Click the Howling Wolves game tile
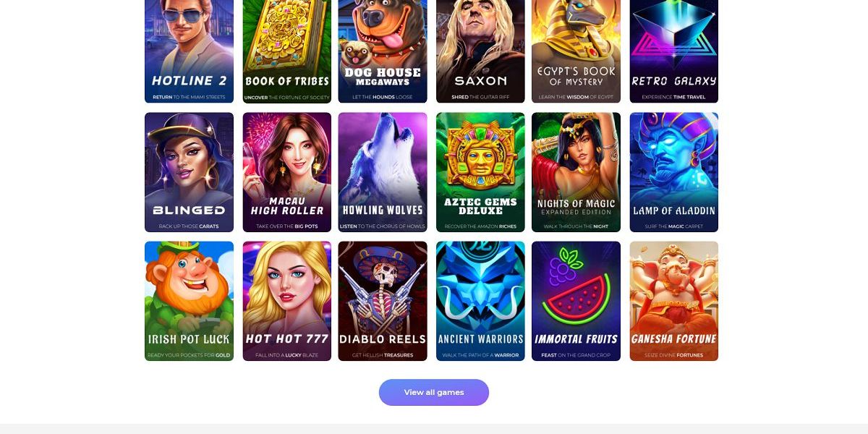Screen dimensions: 868x434 (x=383, y=172)
